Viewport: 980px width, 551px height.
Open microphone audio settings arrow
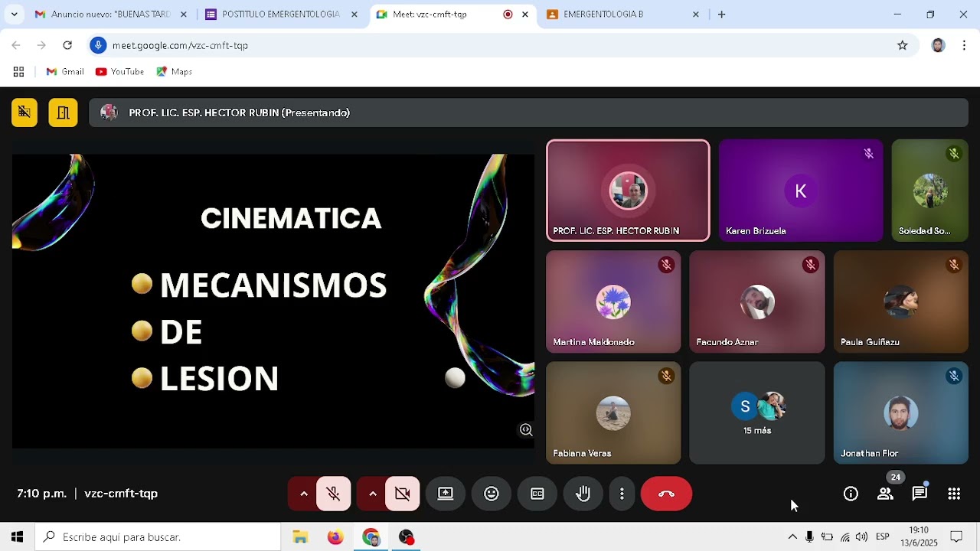pyautogui.click(x=303, y=494)
